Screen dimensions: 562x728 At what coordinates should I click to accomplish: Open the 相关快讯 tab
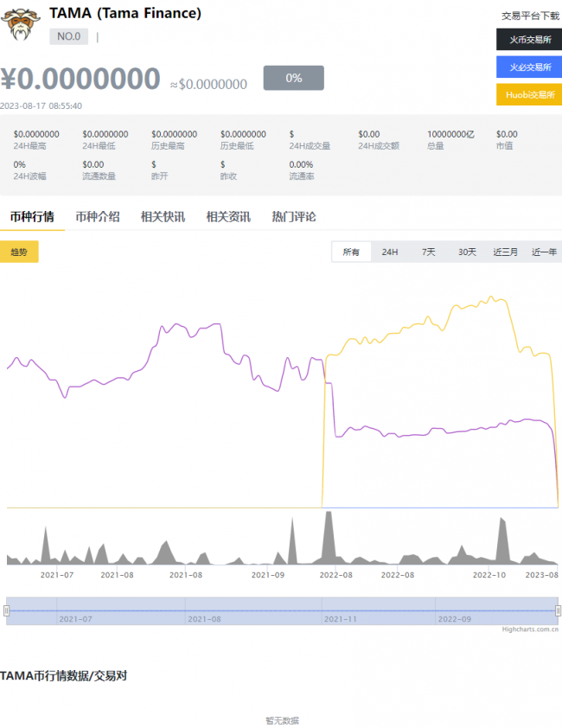click(x=163, y=216)
